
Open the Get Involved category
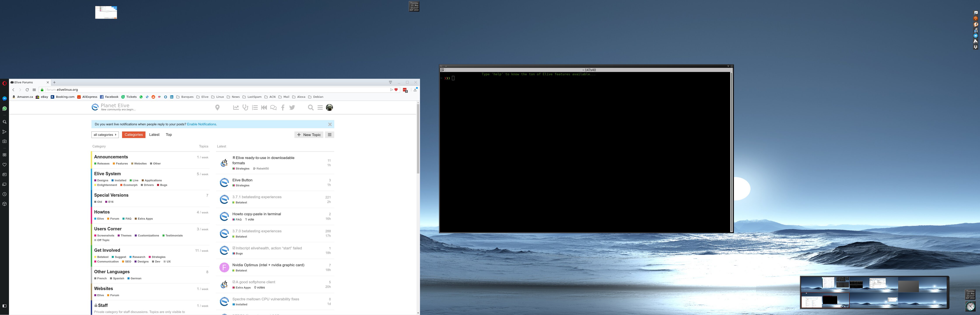click(107, 250)
